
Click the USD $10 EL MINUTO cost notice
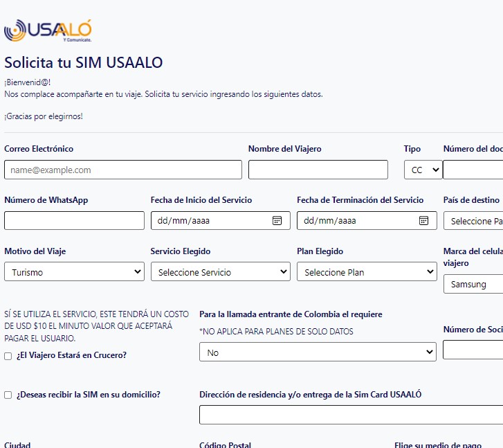[x=97, y=326]
